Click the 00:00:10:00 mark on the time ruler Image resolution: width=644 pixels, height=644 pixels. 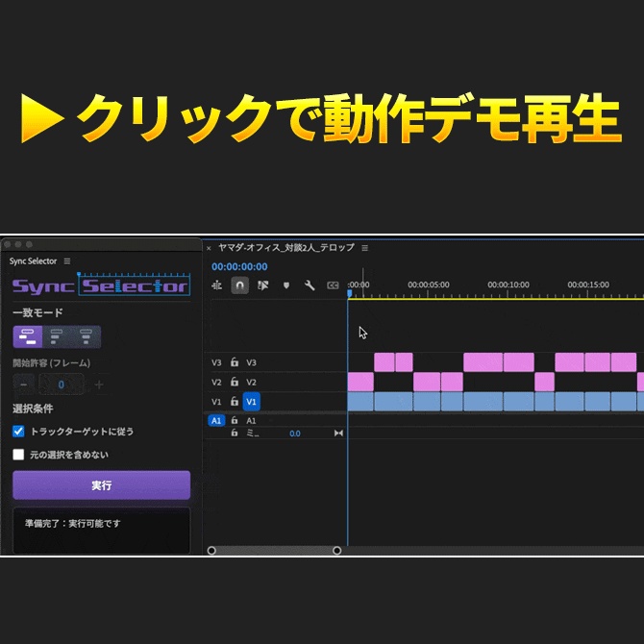tap(508, 285)
